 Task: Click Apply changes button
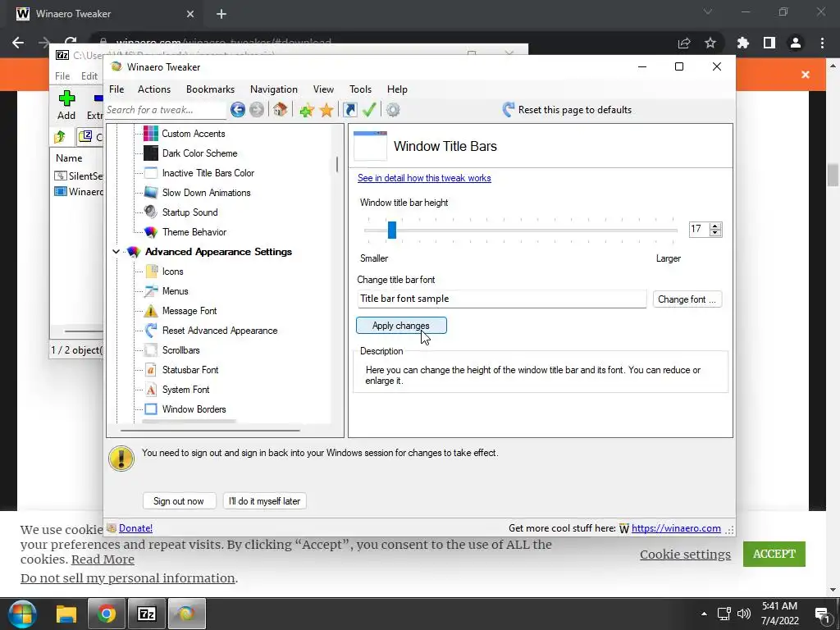coord(401,326)
